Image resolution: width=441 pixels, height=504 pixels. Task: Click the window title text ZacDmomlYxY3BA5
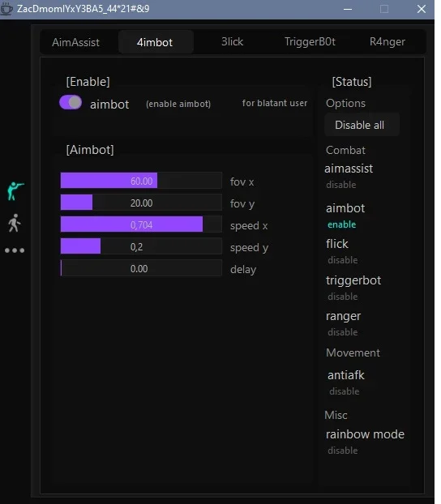point(83,9)
